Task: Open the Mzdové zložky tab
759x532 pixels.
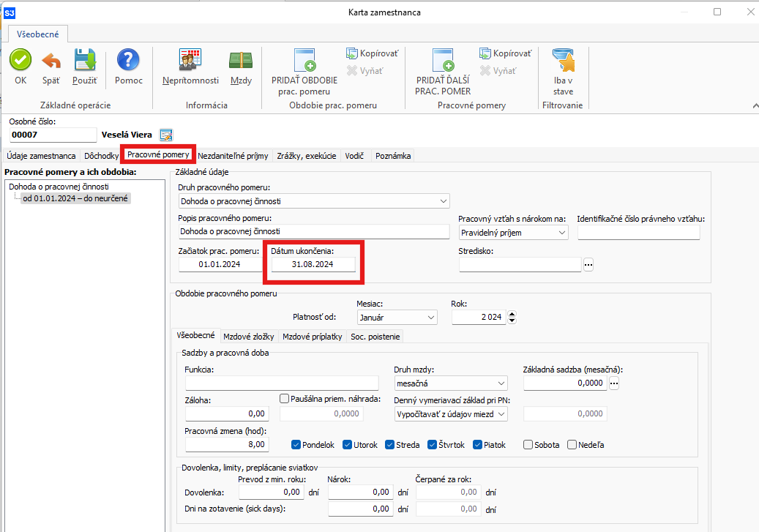Action: click(248, 337)
